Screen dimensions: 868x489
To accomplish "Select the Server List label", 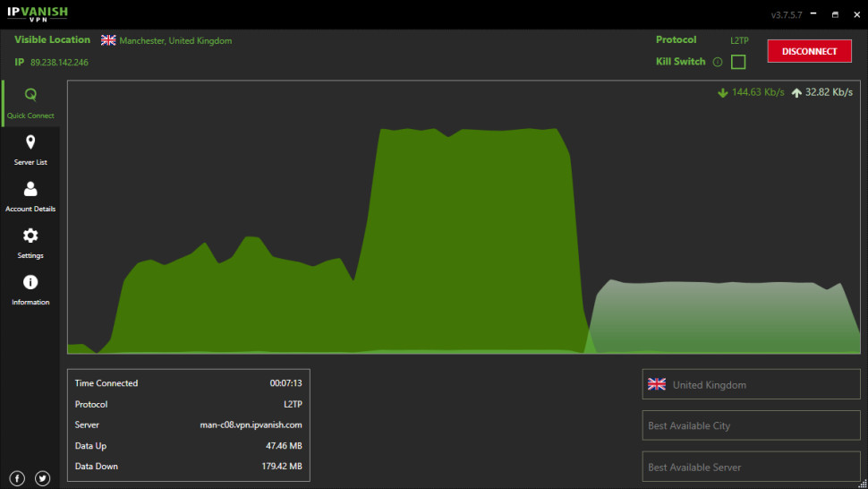I will pyautogui.click(x=30, y=162).
